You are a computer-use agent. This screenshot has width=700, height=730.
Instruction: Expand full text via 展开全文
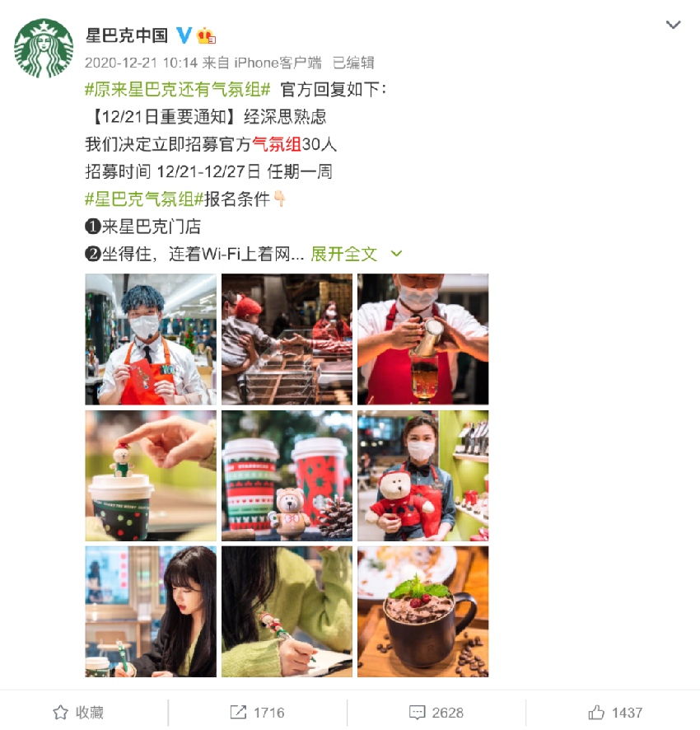pyautogui.click(x=343, y=255)
